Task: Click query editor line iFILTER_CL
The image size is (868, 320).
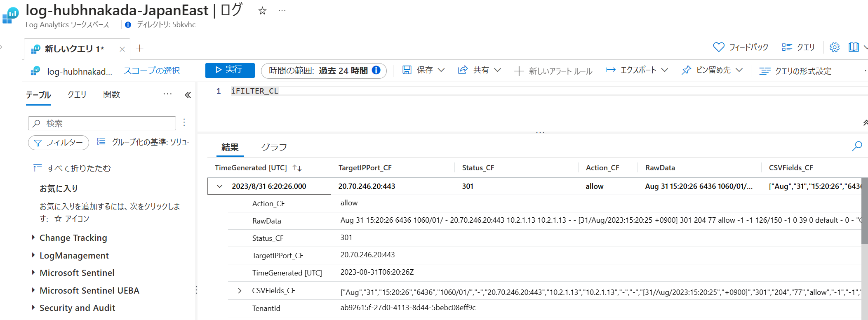Action: pos(254,91)
